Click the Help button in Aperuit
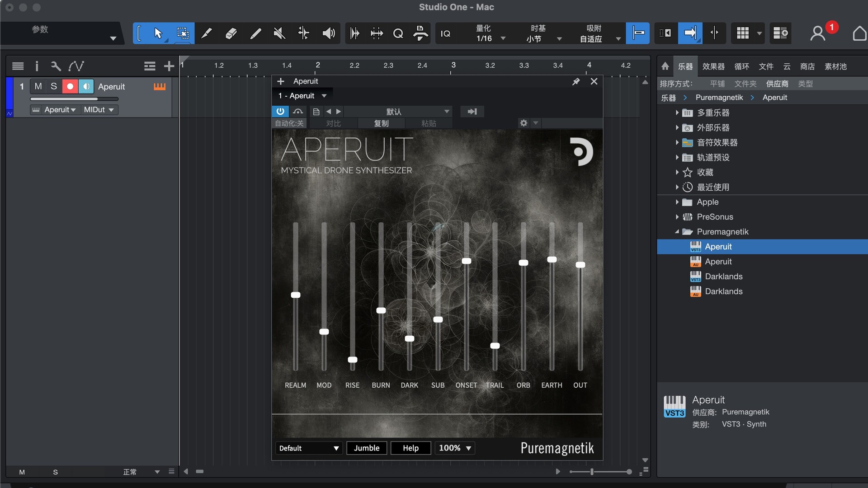This screenshot has height=488, width=868. 410,448
